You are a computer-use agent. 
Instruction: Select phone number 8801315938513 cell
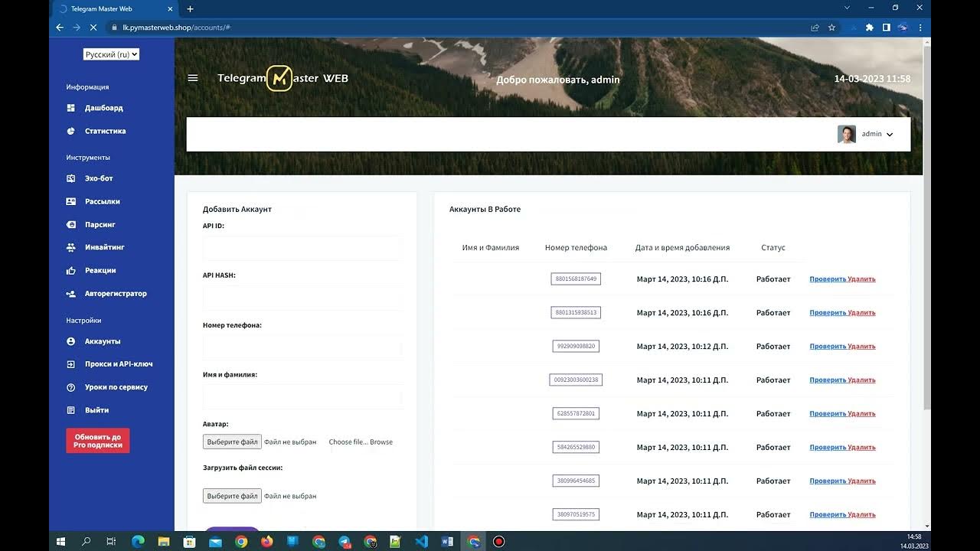pyautogui.click(x=576, y=312)
